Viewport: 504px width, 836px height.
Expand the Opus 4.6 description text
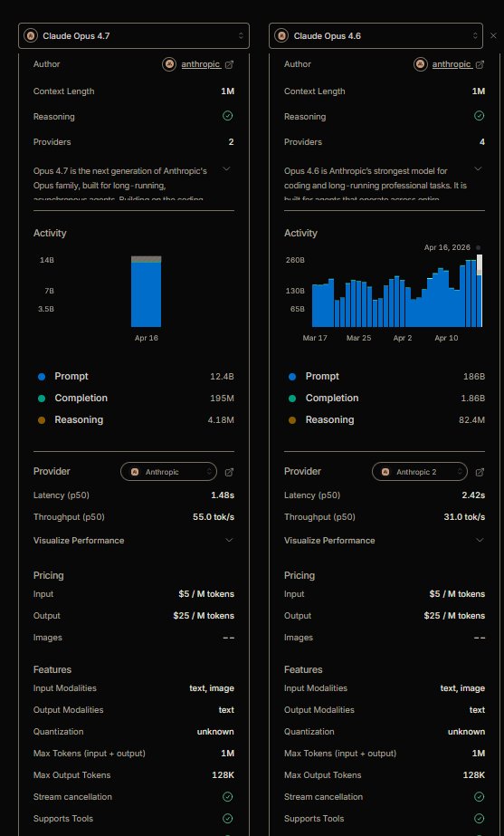[x=478, y=168]
